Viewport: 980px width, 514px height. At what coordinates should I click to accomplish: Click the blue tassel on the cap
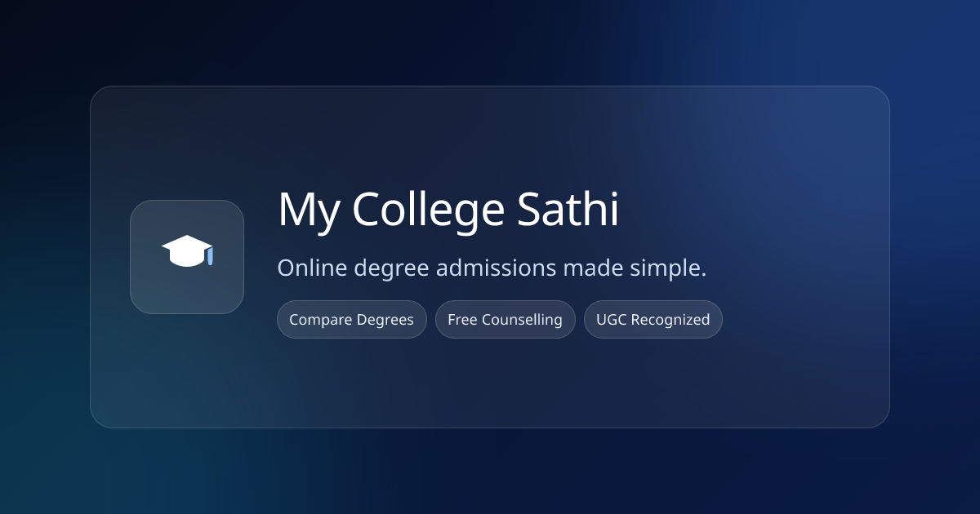click(210, 256)
